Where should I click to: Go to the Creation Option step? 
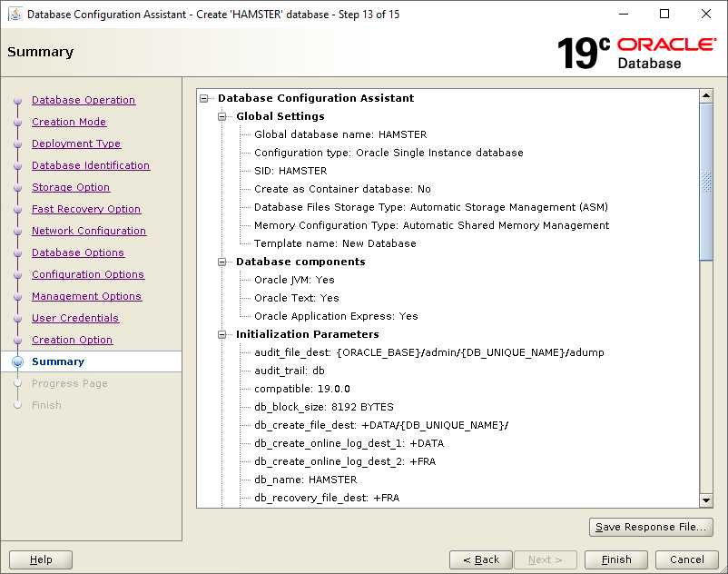(x=72, y=340)
